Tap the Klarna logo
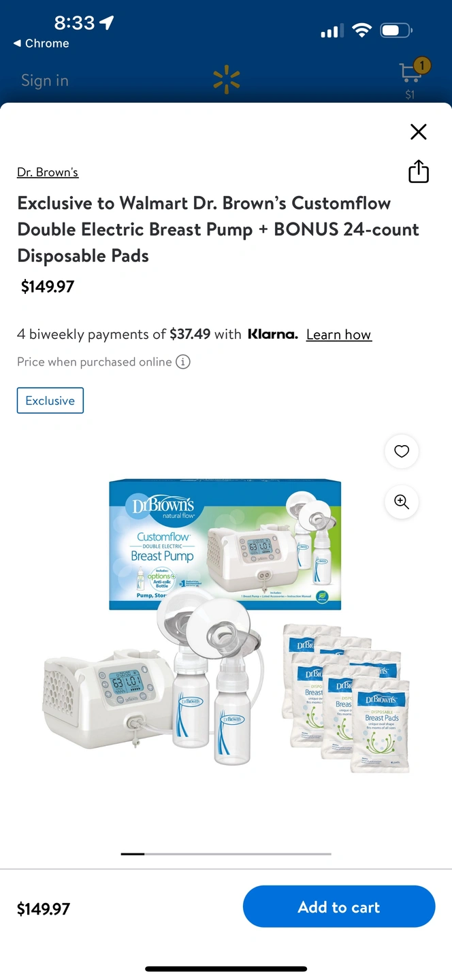 (272, 334)
